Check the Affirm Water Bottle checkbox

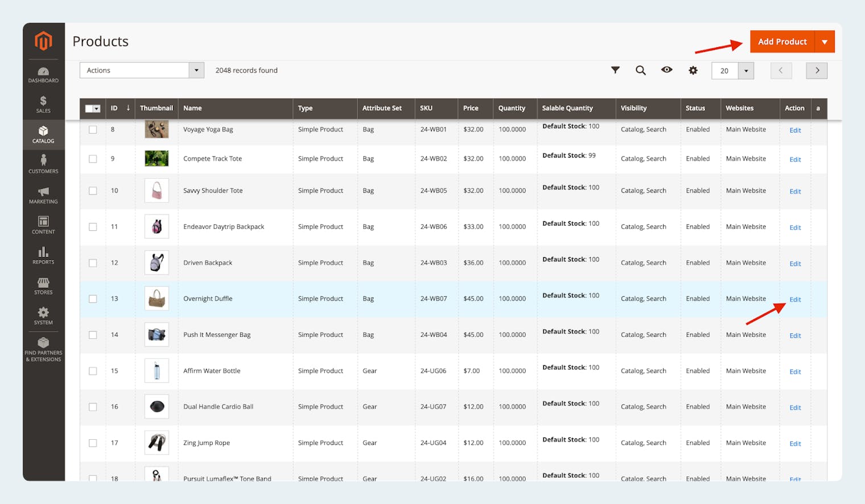(93, 371)
